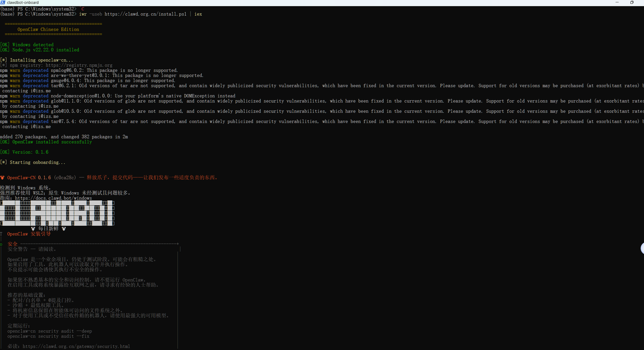Click the '检测到 Windows 系统' line
The width and height of the screenshot is (644, 350).
[26, 188]
